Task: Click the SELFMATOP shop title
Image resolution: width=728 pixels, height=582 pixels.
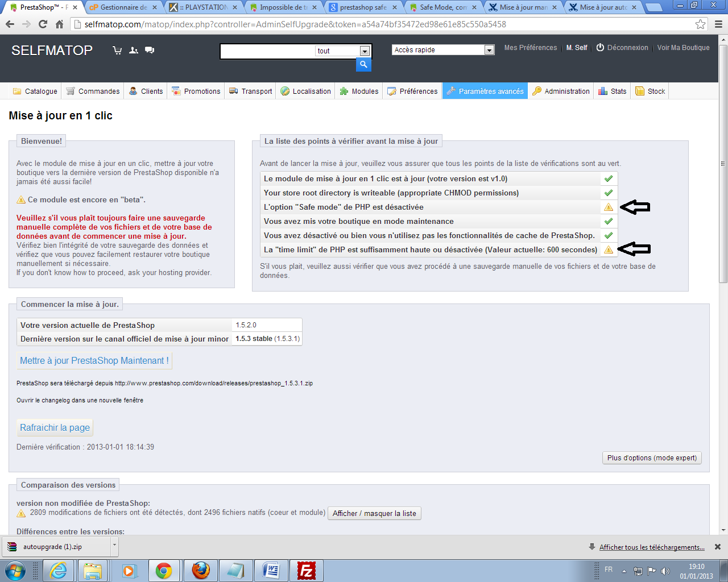Action: [52, 50]
